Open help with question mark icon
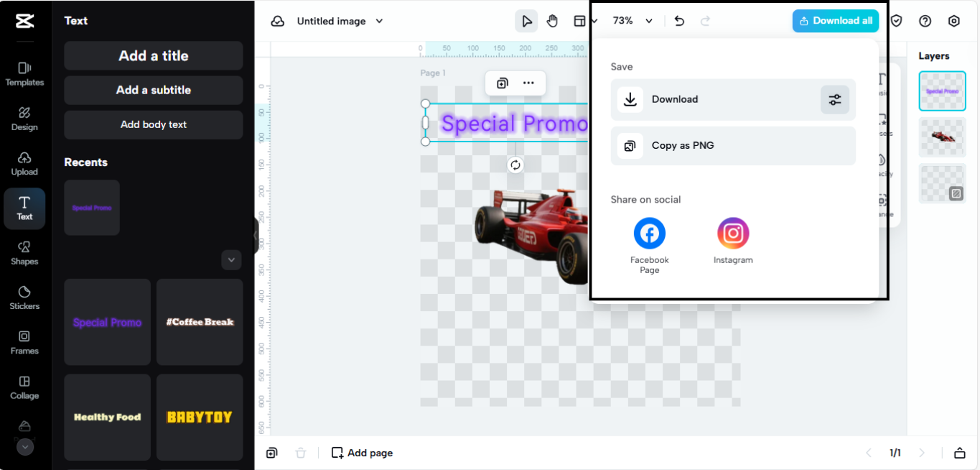 (925, 21)
